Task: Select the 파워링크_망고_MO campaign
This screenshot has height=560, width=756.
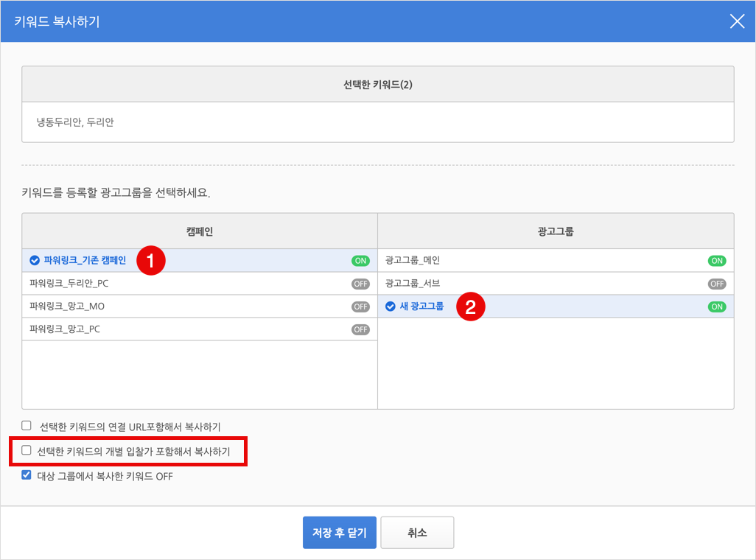Action: pyautogui.click(x=200, y=307)
